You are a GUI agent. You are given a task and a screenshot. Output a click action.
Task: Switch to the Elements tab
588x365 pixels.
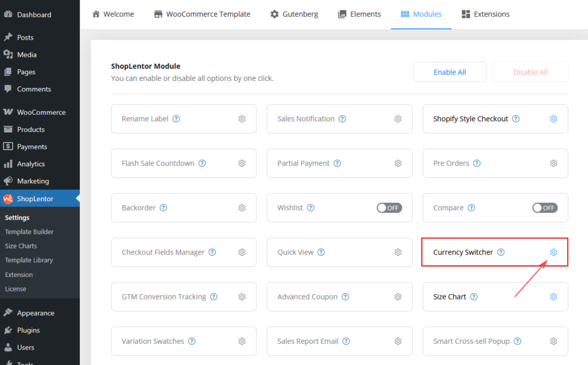(x=359, y=14)
